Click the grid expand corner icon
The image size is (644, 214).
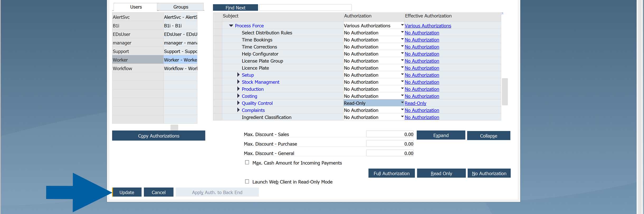click(502, 13)
